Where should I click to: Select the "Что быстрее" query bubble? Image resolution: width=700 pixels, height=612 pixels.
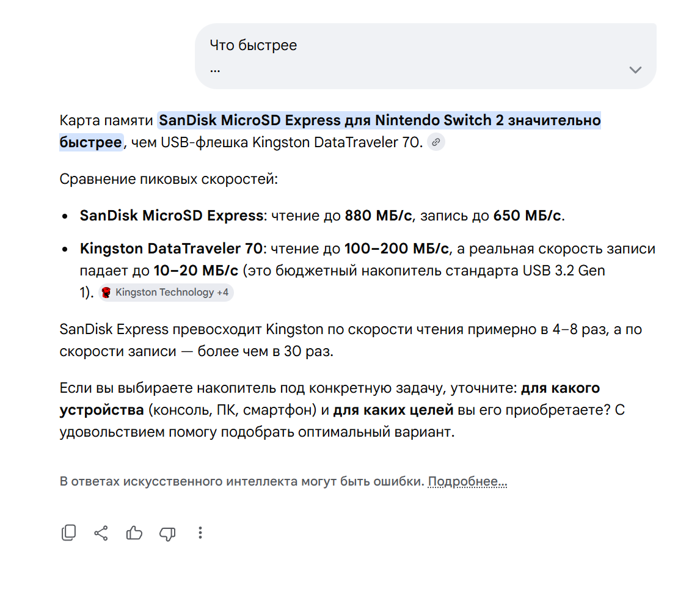coord(426,56)
